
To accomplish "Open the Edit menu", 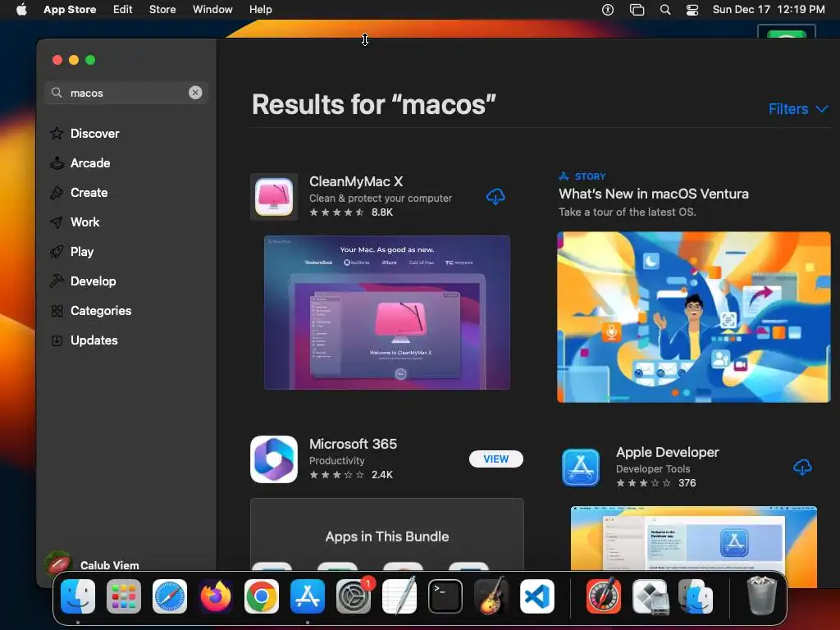I will click(x=123, y=9).
